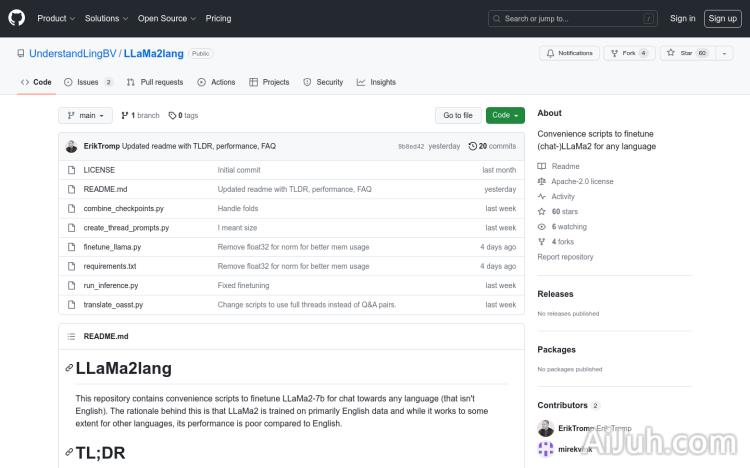Click the Notifications bell button
Image resolution: width=750 pixels, height=468 pixels.
[568, 53]
